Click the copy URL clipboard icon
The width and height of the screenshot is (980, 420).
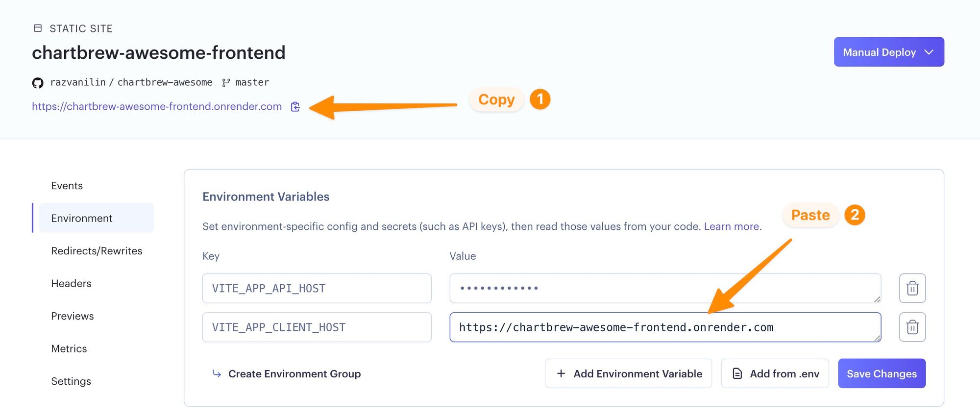pyautogui.click(x=295, y=107)
